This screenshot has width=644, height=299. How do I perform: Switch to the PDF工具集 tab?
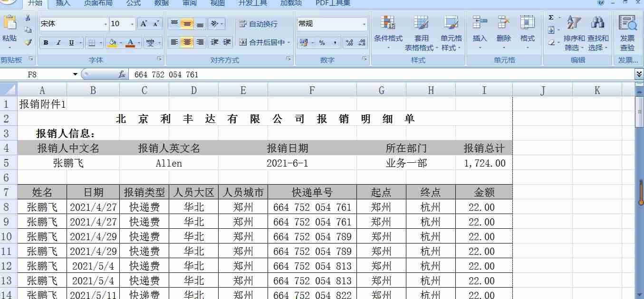(x=333, y=3)
